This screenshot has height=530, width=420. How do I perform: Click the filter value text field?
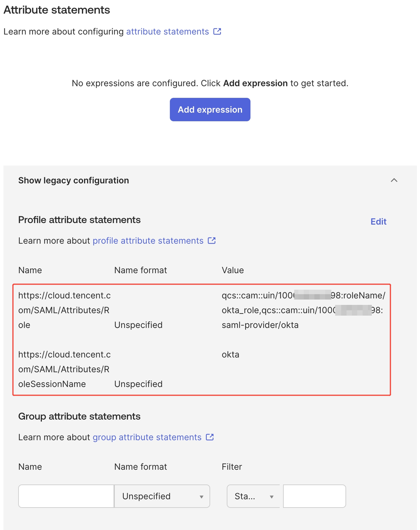point(314,496)
